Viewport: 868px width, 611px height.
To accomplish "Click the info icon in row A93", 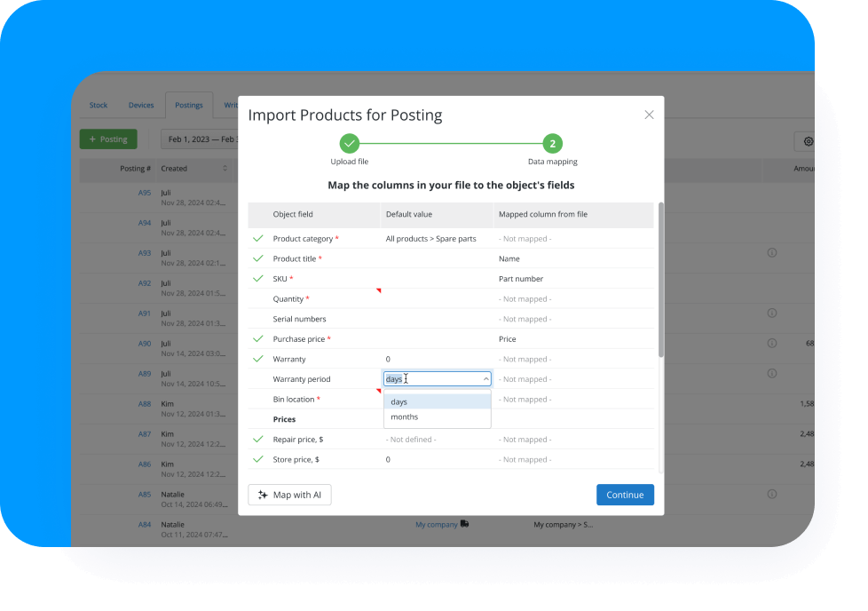I will [x=771, y=253].
